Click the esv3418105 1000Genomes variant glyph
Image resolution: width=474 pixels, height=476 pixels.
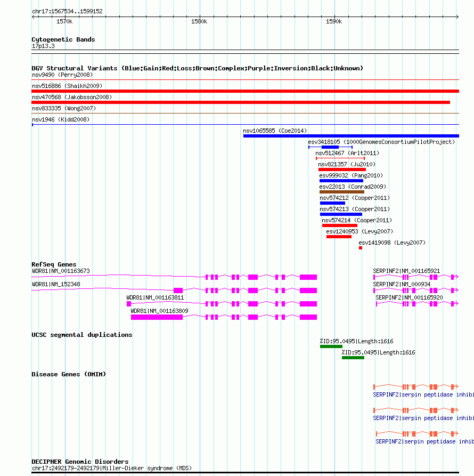click(330, 147)
